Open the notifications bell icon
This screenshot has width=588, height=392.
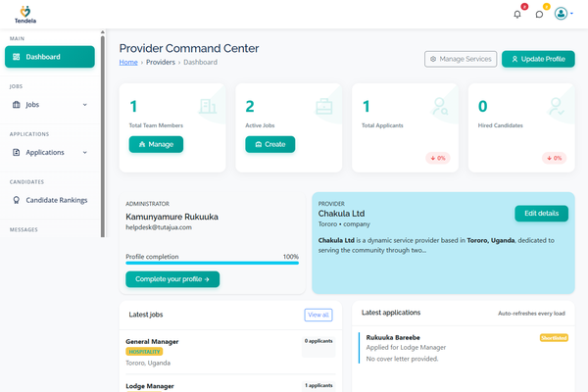point(517,14)
